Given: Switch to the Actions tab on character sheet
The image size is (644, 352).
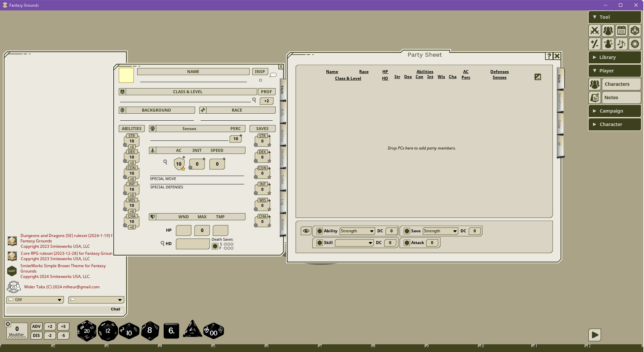Looking at the screenshot, I should coord(282,225).
